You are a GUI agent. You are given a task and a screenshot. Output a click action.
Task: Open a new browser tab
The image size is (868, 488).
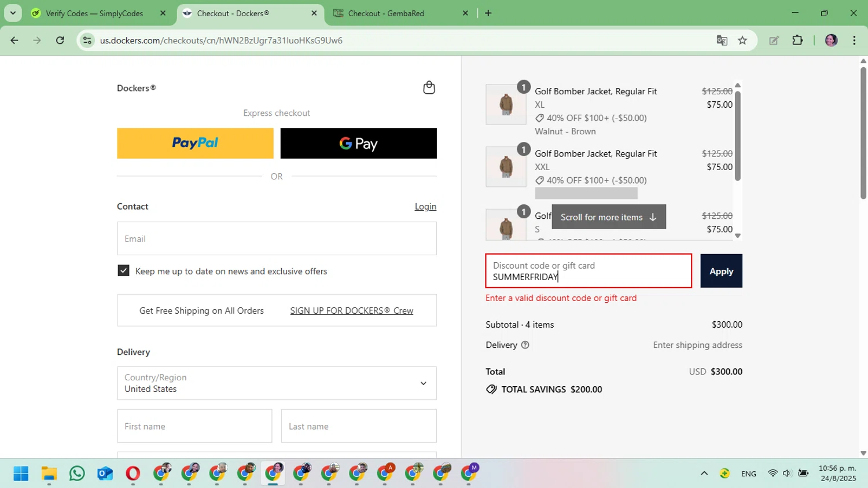click(x=488, y=13)
